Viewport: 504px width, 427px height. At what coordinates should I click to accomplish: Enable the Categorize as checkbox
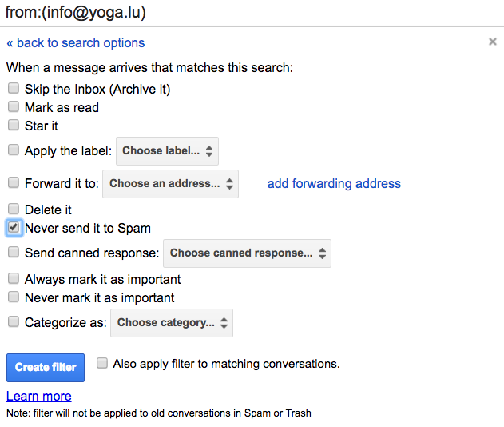[x=14, y=321]
